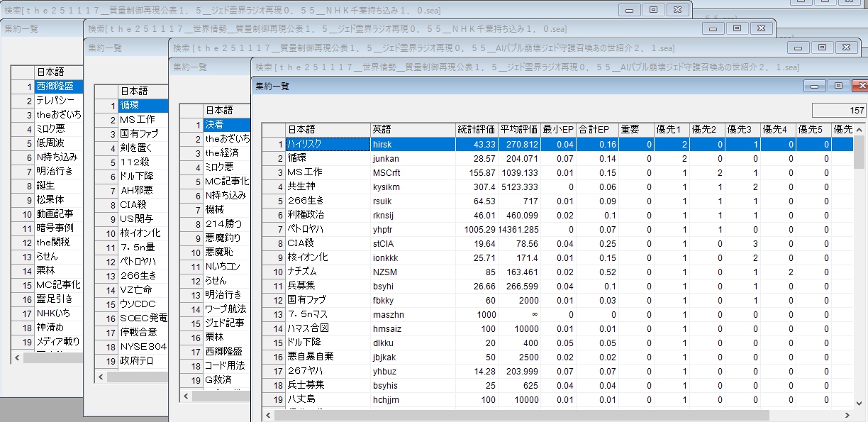
Task: Click the 英語 column header
Action: [x=412, y=130]
